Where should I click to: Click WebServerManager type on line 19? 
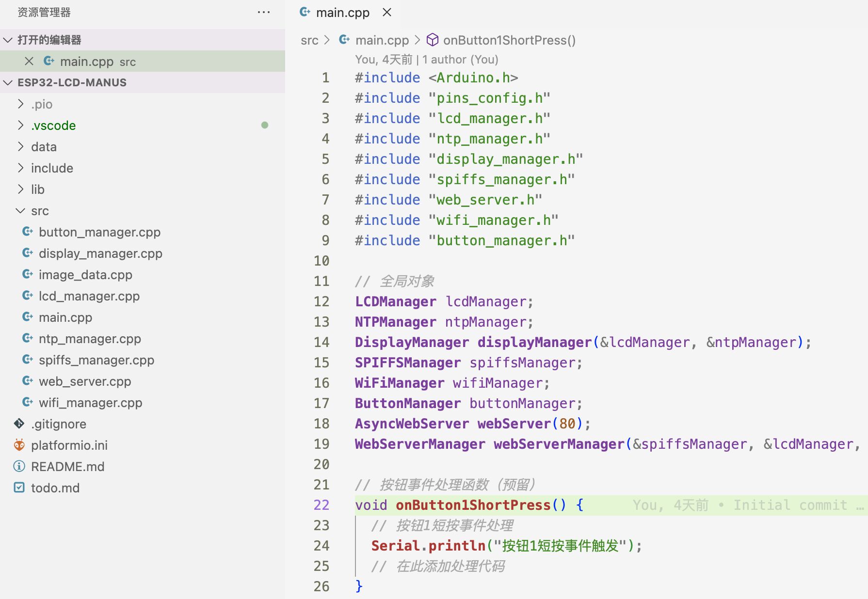click(420, 444)
